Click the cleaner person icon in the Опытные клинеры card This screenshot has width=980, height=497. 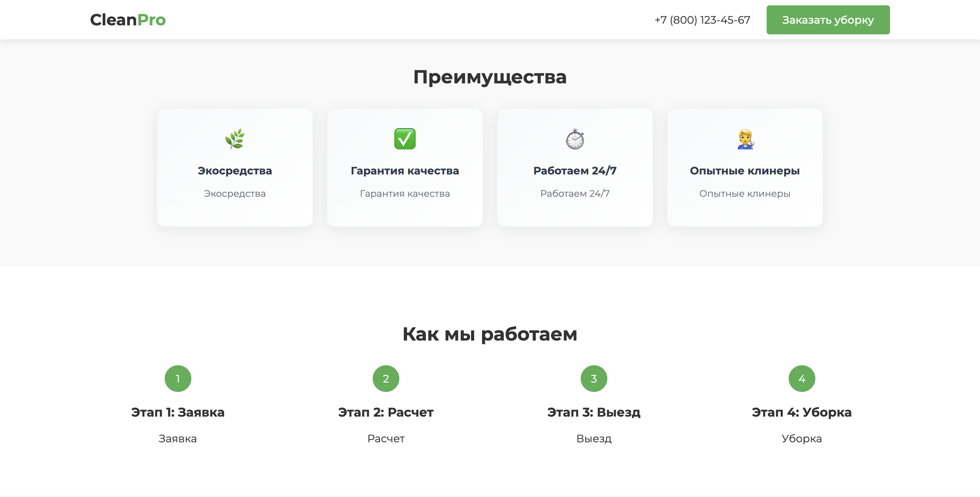(745, 139)
